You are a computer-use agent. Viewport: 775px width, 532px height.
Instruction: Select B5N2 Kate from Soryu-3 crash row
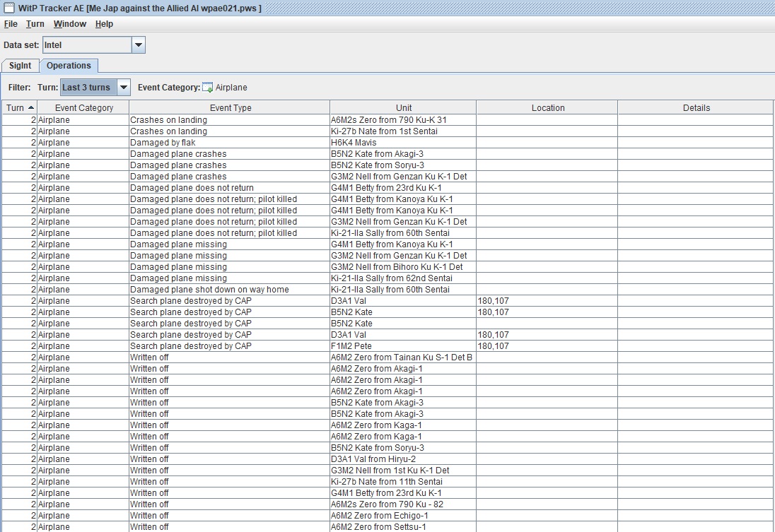point(387,165)
